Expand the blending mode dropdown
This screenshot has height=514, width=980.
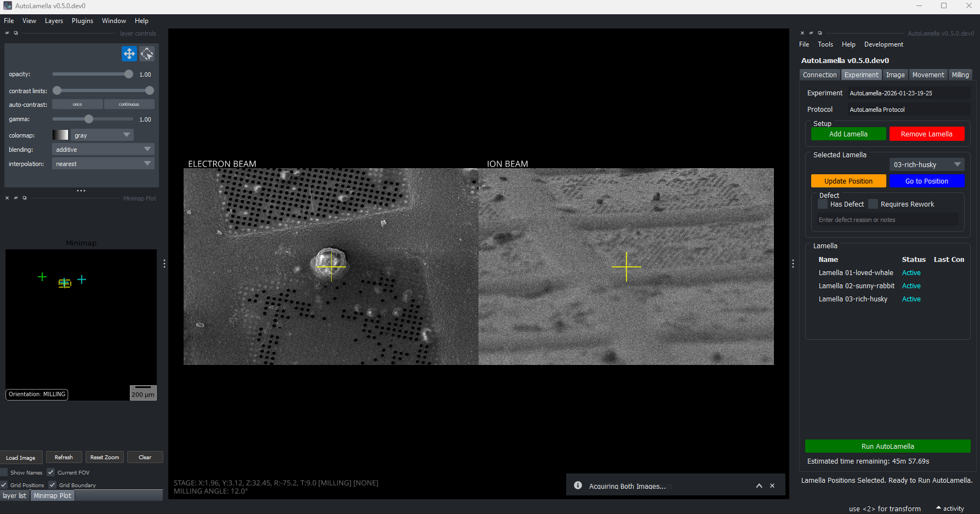tap(103, 150)
